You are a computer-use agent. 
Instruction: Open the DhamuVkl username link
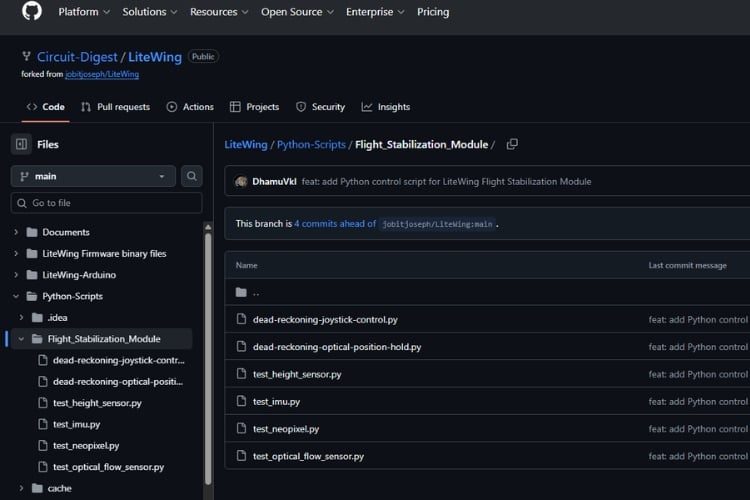275,181
